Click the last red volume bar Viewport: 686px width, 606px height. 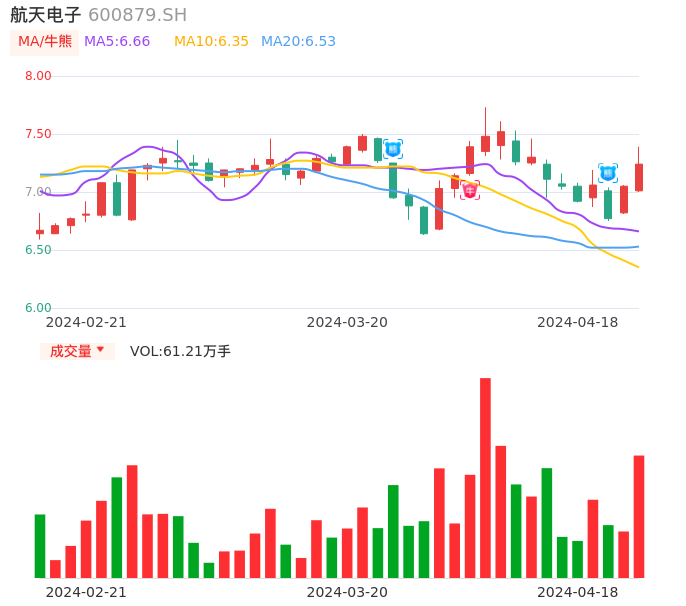639,516
